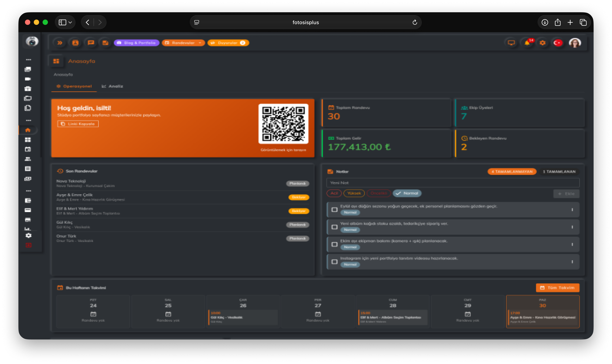Image resolution: width=612 pixels, height=364 pixels.
Task: Select the Gül Kılıç appointment row
Action: [x=183, y=225]
